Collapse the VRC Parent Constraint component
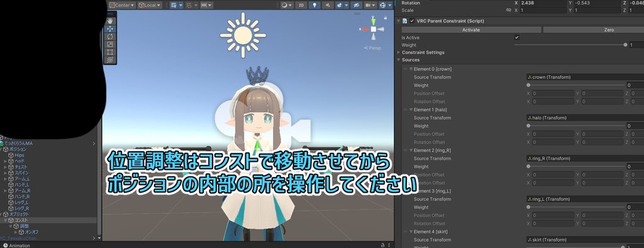The width and height of the screenshot is (644, 248). pos(398,21)
